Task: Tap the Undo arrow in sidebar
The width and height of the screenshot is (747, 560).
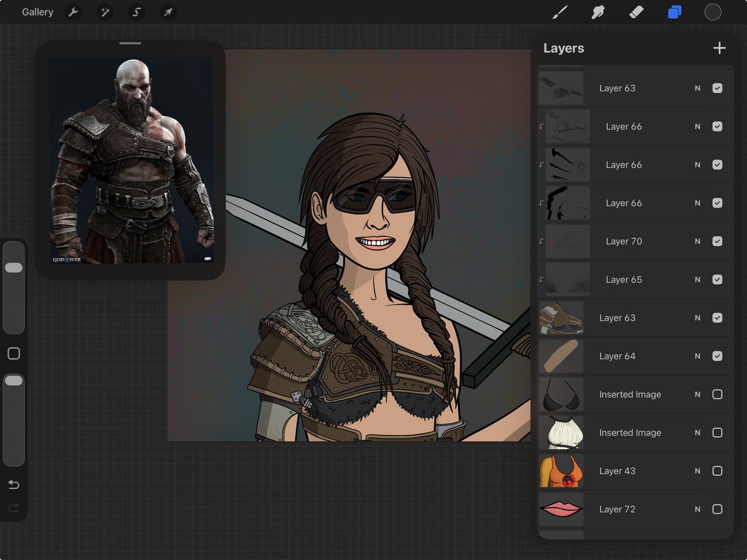Action: [14, 485]
